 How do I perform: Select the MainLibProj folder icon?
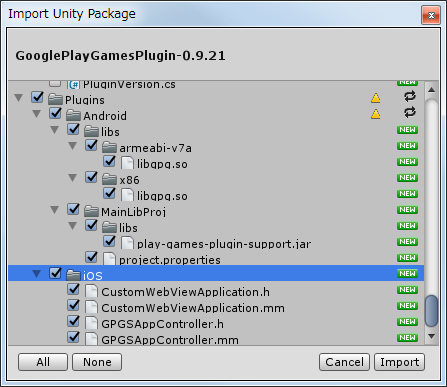(91, 211)
